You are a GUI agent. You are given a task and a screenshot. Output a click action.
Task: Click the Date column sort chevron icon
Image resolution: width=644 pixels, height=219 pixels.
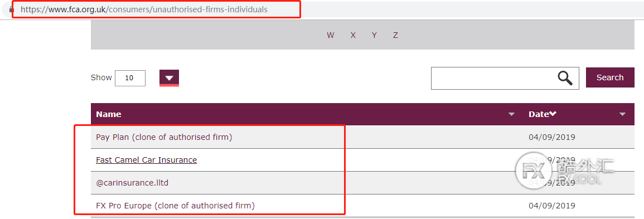pyautogui.click(x=553, y=114)
